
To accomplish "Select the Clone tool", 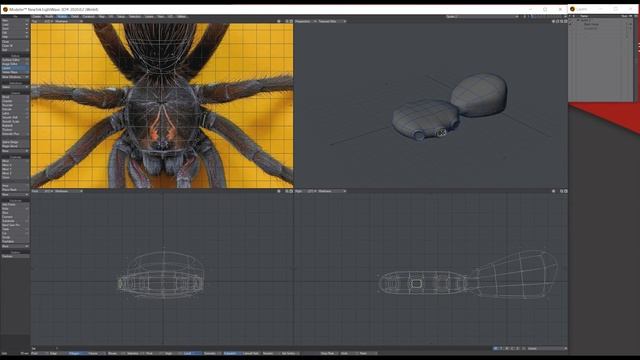I will 15,177.
